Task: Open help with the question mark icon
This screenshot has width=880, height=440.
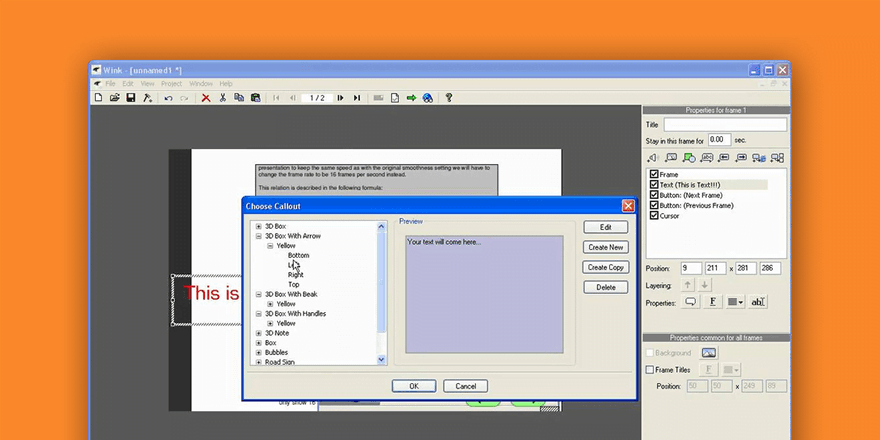Action: click(x=449, y=98)
